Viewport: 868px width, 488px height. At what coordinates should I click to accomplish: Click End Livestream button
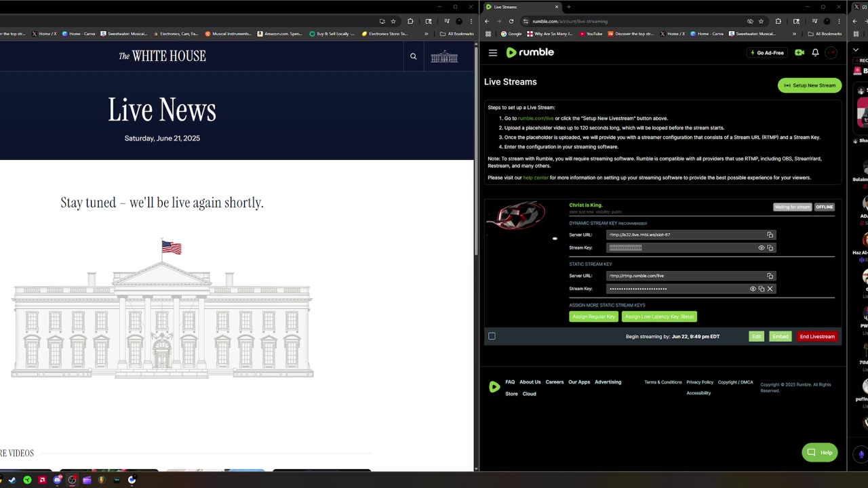(x=817, y=336)
